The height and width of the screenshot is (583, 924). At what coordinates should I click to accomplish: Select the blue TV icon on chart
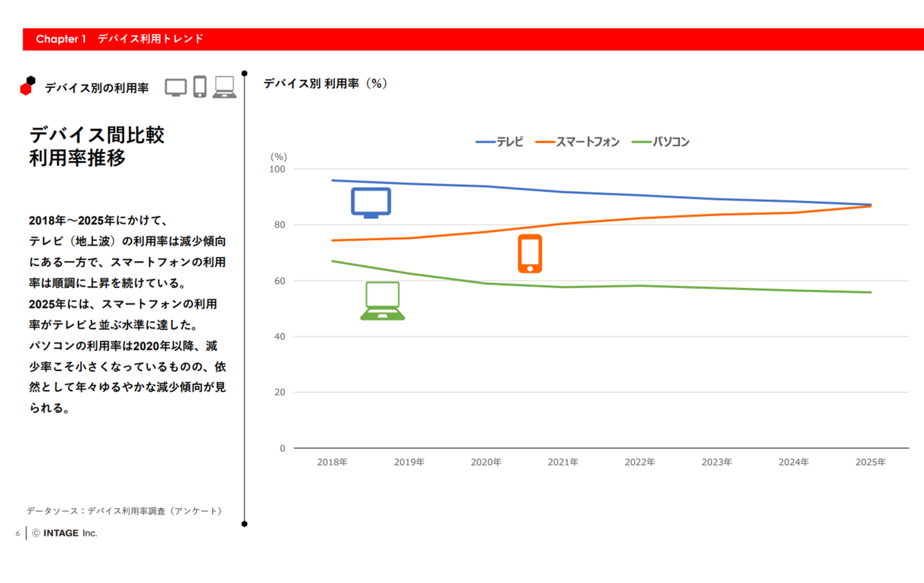pos(371,203)
